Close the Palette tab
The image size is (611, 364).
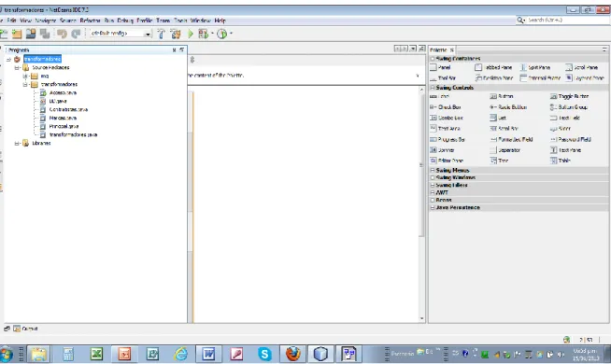pyautogui.click(x=451, y=49)
